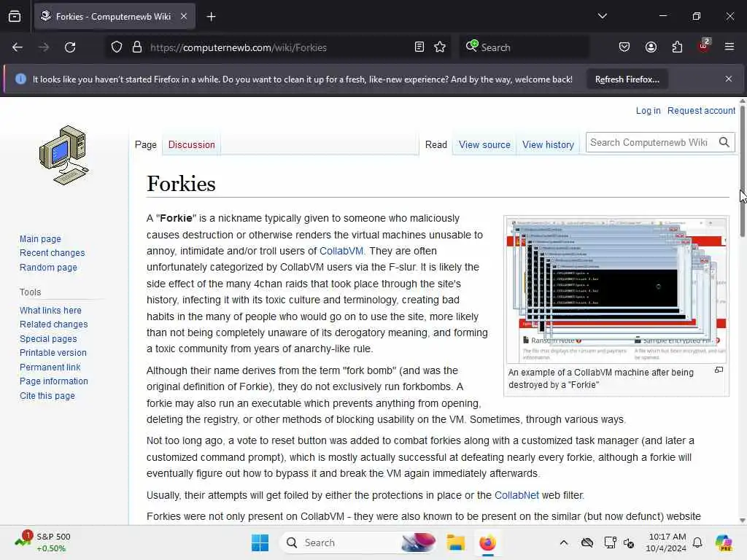Select the Read tab

[x=436, y=145]
